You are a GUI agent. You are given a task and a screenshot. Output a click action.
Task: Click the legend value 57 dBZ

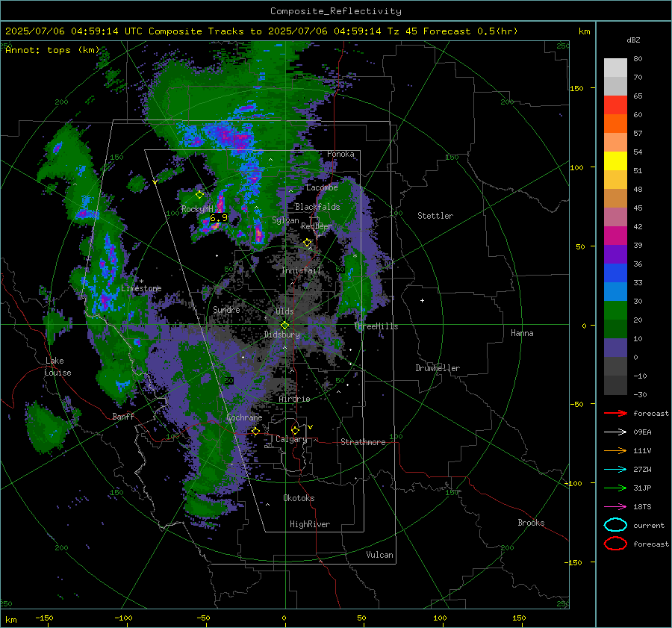point(638,134)
